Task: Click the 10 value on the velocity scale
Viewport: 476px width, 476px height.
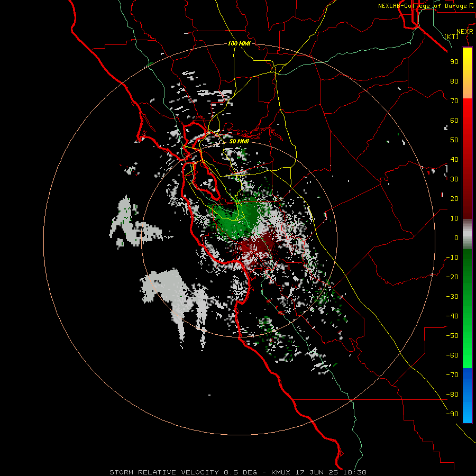Action: 454,218
